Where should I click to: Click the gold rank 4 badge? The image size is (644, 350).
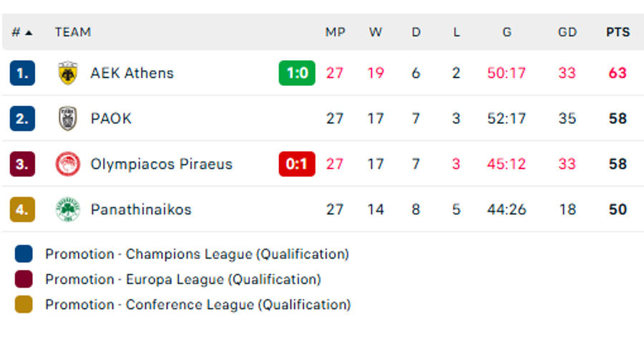click(x=22, y=210)
